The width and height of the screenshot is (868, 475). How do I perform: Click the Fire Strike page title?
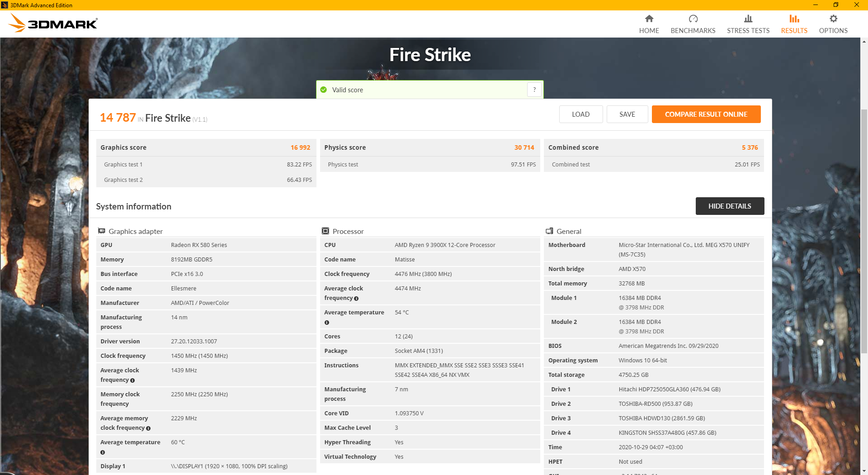pyautogui.click(x=430, y=55)
